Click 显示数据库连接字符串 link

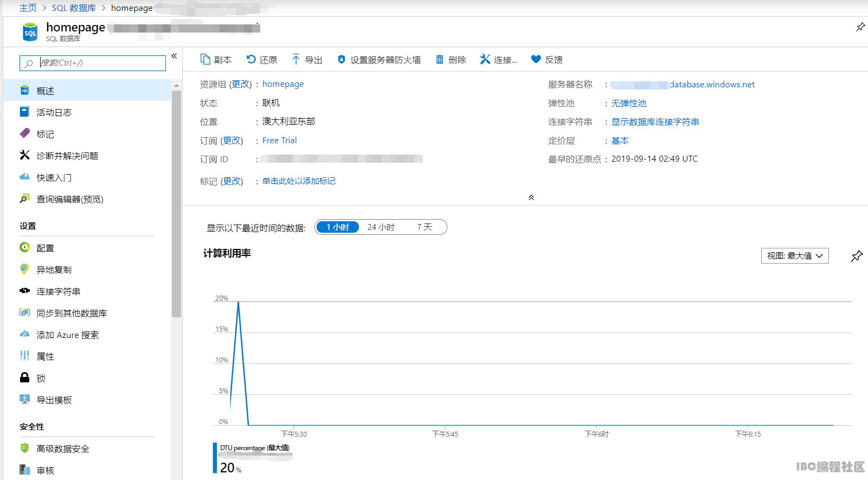click(655, 122)
